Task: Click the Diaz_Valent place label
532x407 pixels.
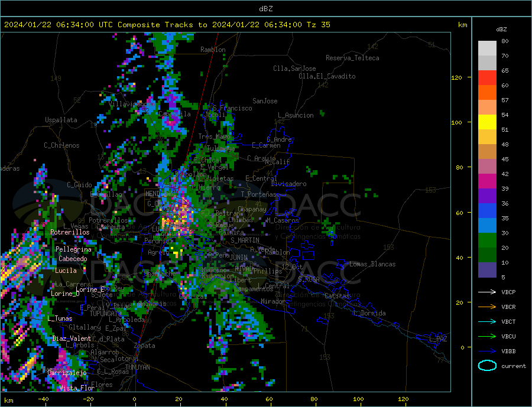Action: coord(72,338)
